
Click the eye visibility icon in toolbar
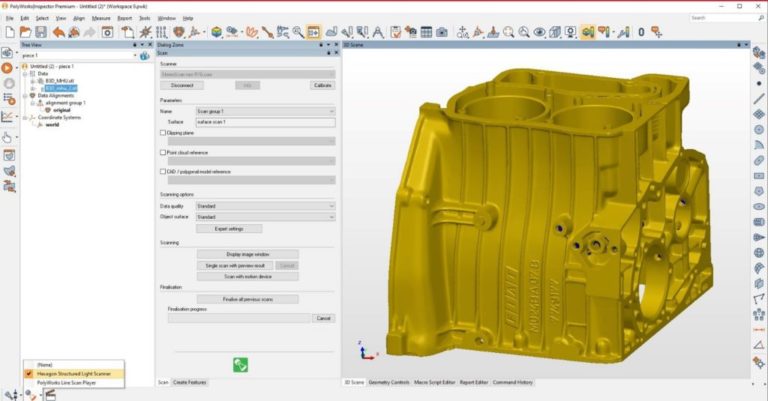pyautogui.click(x=539, y=32)
